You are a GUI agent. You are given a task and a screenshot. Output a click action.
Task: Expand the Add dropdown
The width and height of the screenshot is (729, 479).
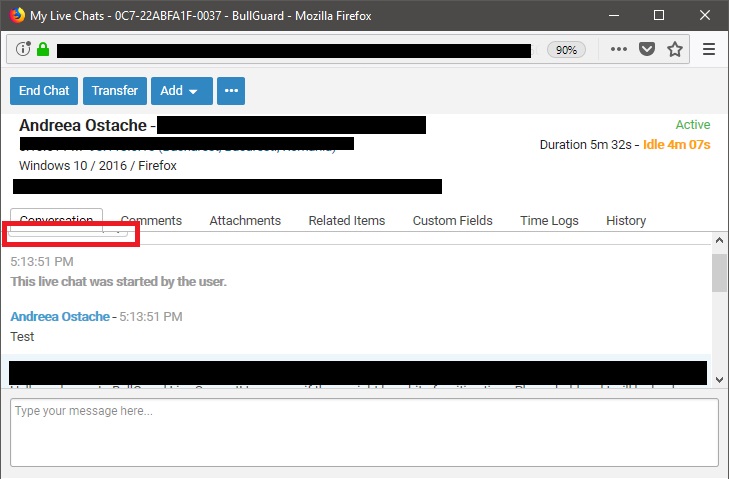(180, 91)
